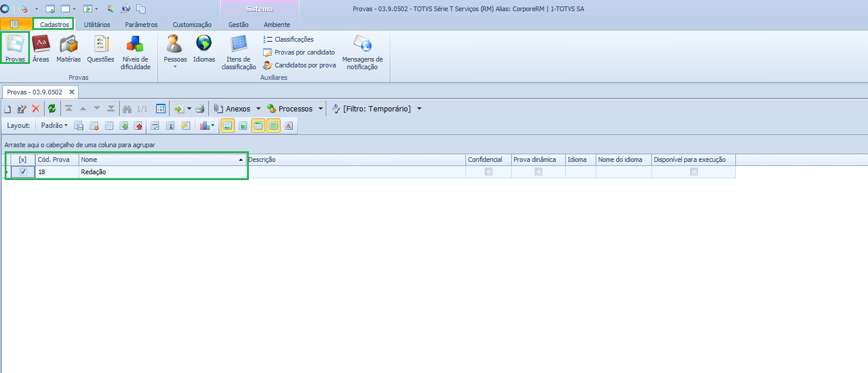Switch to the Cadastros ribbon tab

54,25
